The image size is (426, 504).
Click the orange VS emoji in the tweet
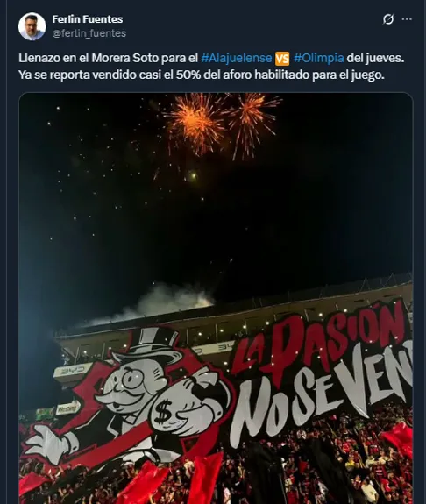[x=282, y=59]
